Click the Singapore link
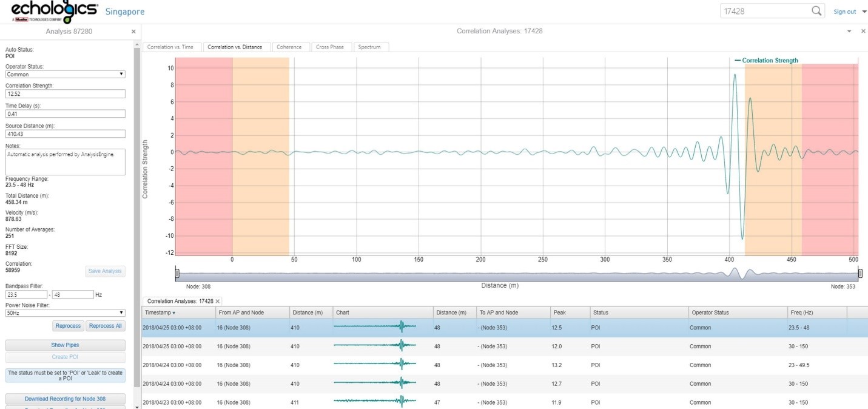This screenshot has height=409, width=868. [x=125, y=12]
